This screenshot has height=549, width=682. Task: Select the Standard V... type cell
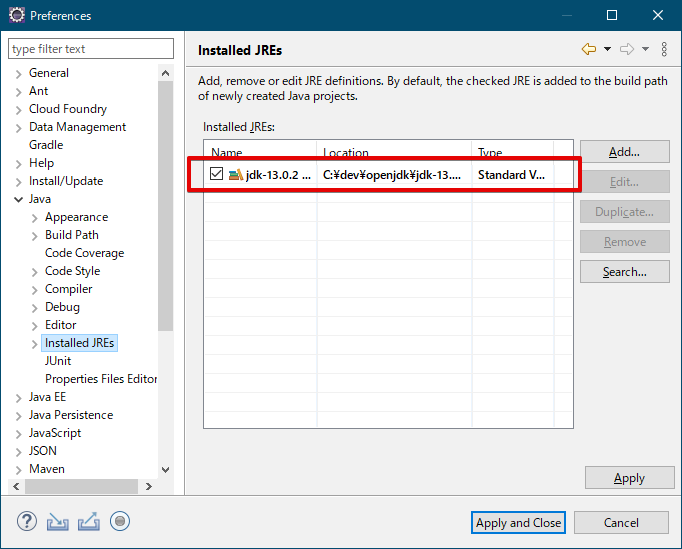coord(511,175)
